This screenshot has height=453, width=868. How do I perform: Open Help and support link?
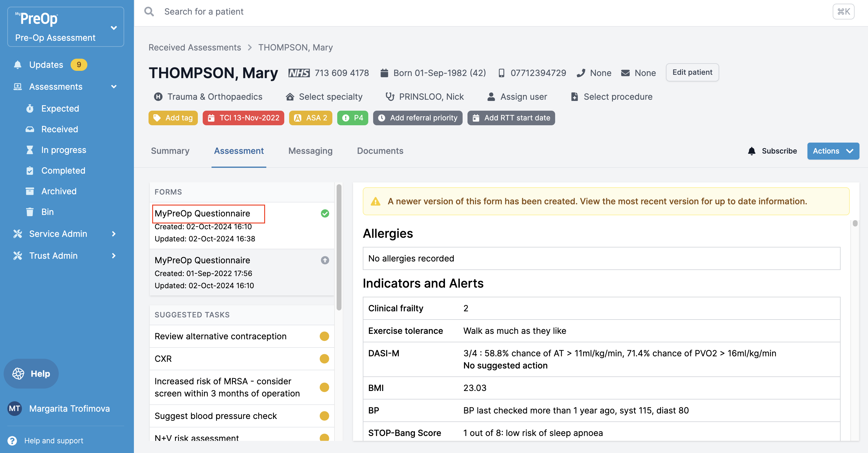point(54,441)
